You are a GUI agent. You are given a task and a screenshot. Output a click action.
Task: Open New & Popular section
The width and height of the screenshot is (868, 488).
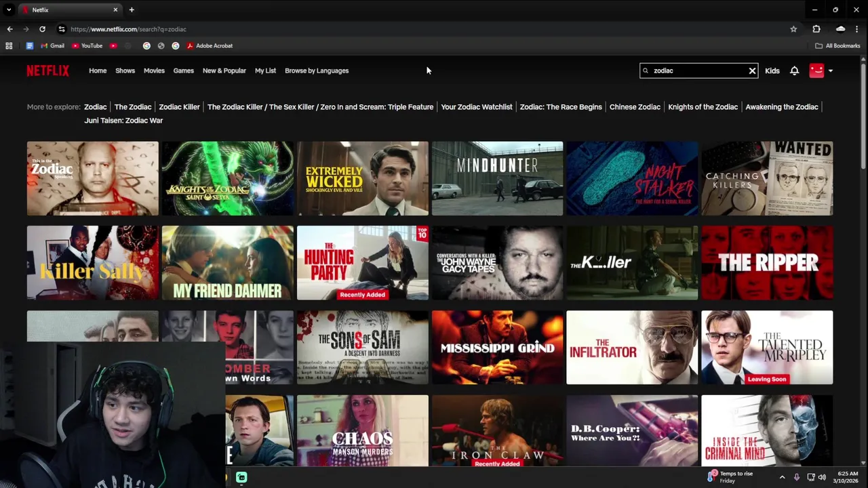click(224, 70)
